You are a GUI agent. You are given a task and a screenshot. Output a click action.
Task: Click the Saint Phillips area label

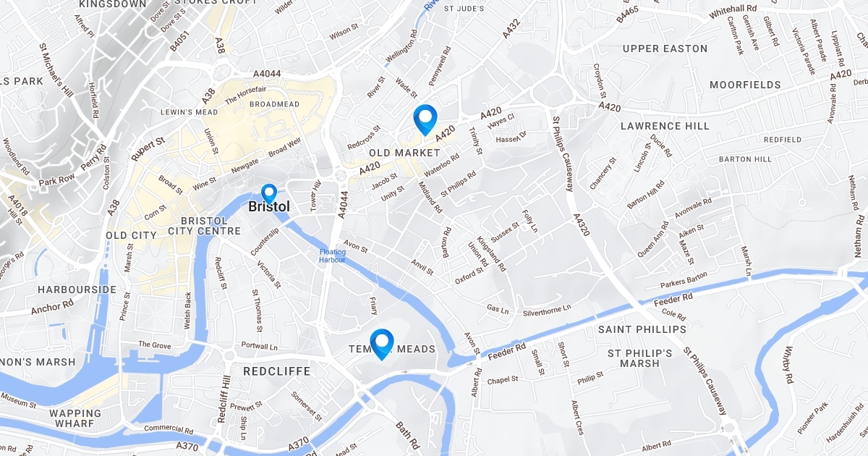pyautogui.click(x=642, y=329)
